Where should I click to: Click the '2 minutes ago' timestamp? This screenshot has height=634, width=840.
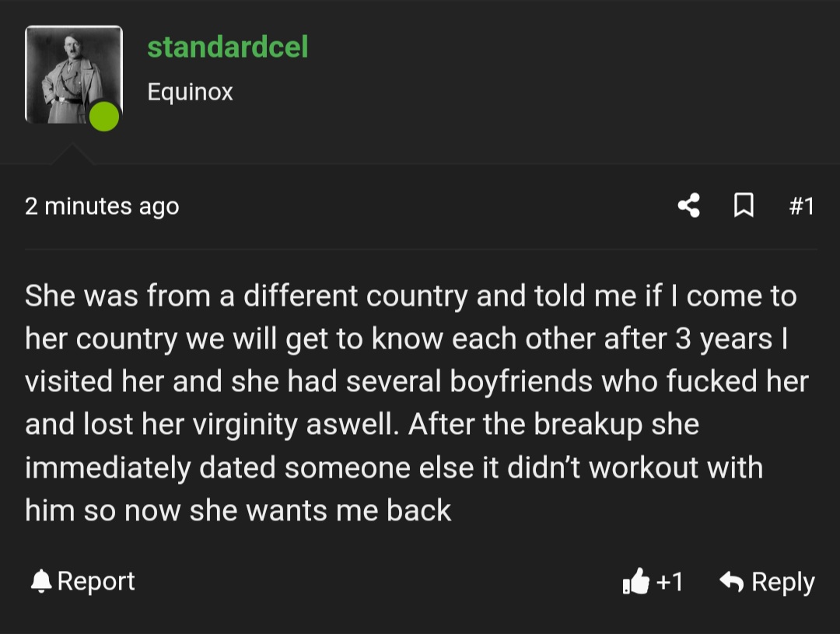[x=102, y=206]
